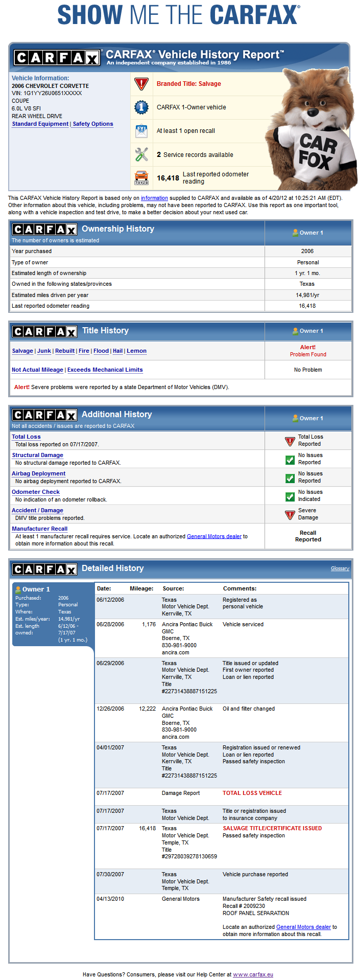358x980 pixels.
Task: Open the Total Loss glossary link
Action: tap(26, 437)
